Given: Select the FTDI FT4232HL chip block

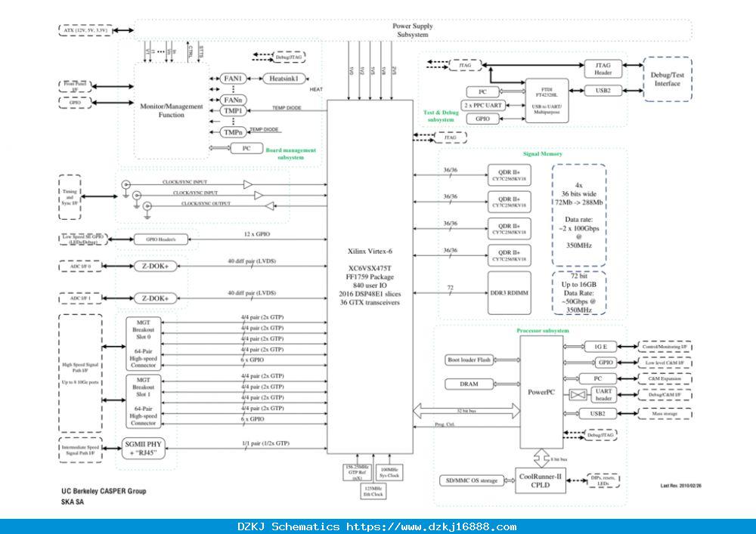Looking at the screenshot, I should [x=547, y=100].
